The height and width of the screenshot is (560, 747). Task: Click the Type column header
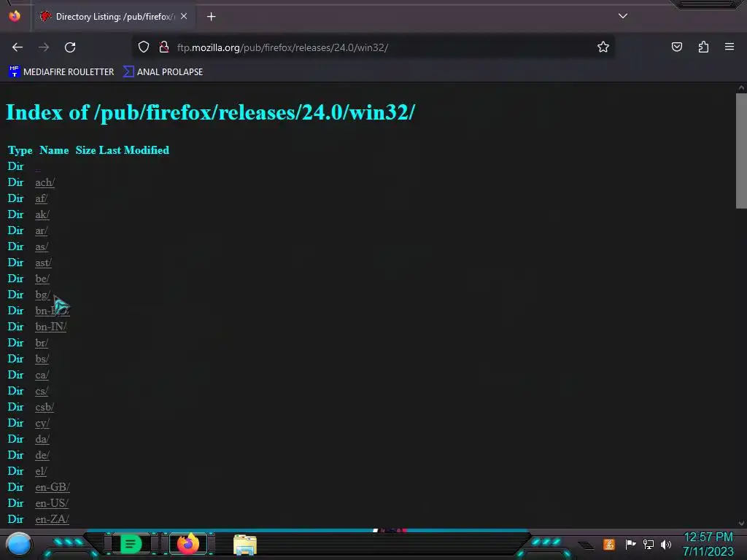click(x=20, y=150)
